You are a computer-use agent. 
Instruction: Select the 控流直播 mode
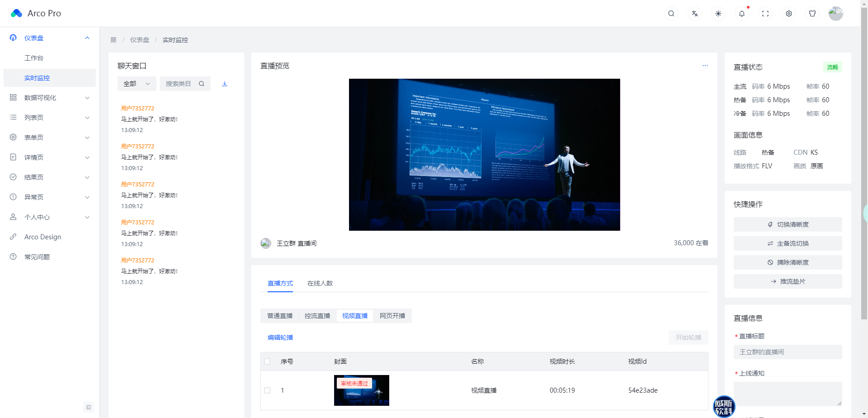pos(317,316)
